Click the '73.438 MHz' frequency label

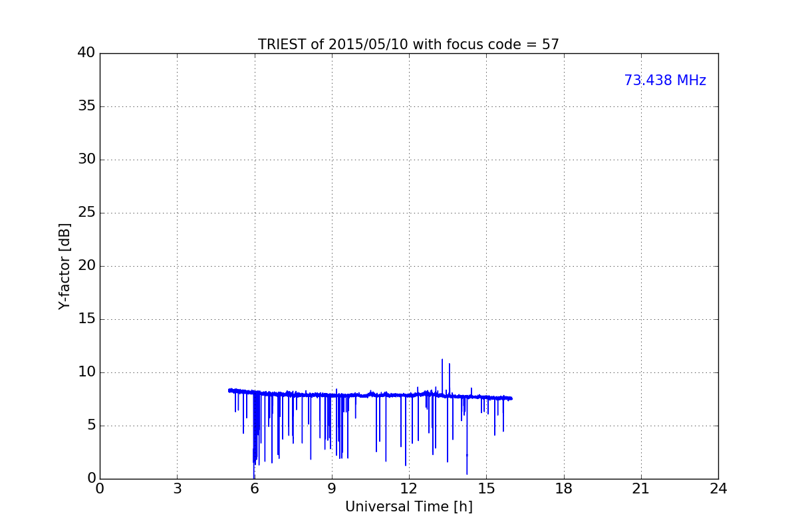665,80
